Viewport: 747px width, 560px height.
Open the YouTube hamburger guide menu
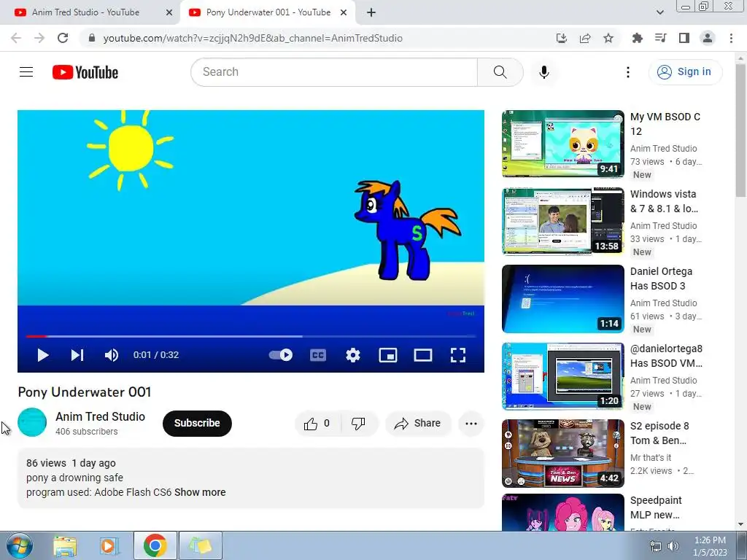click(26, 72)
